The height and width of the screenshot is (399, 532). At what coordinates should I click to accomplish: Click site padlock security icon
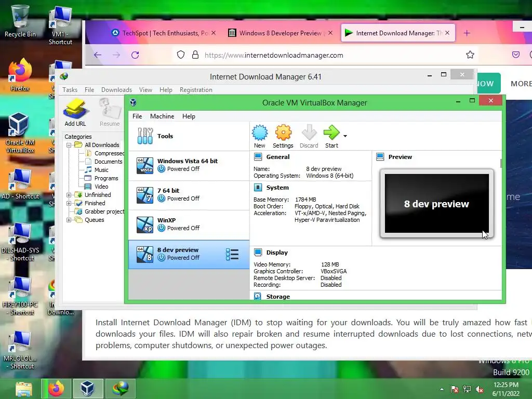click(195, 55)
